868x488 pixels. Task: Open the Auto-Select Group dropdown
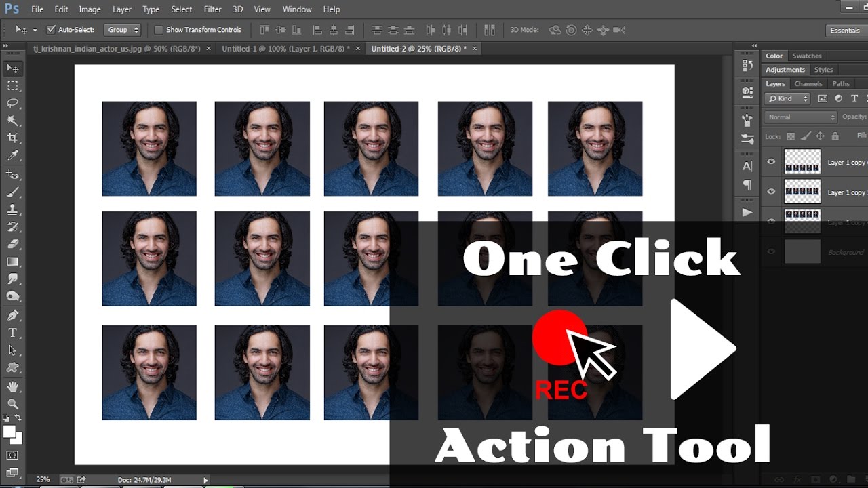coord(122,30)
